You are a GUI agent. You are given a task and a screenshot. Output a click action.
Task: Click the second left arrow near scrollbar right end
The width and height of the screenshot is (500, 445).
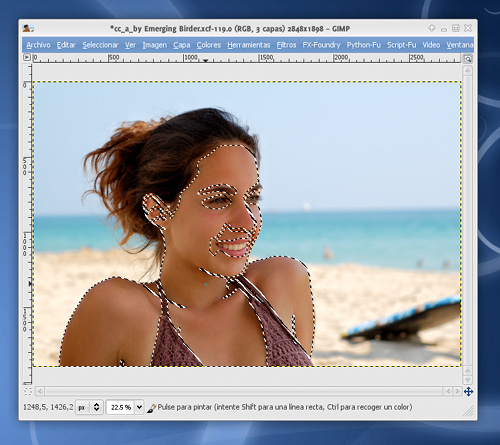(448, 391)
